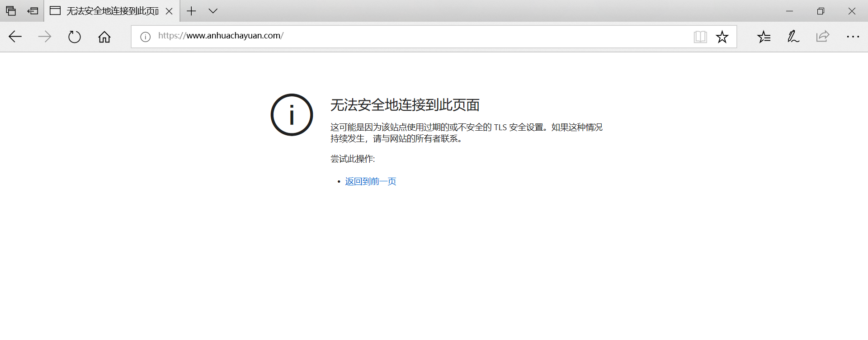Minimize the browser window
Screen dimensions: 868x340
point(790,11)
